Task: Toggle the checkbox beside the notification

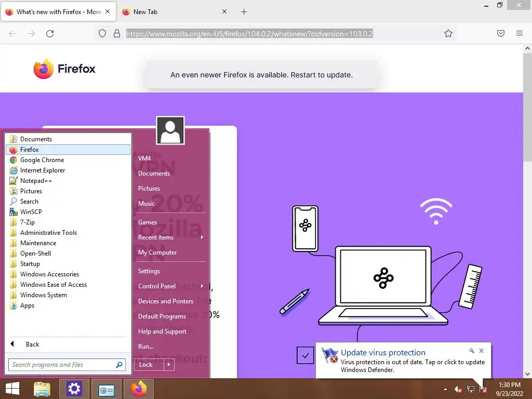Action: tap(305, 355)
